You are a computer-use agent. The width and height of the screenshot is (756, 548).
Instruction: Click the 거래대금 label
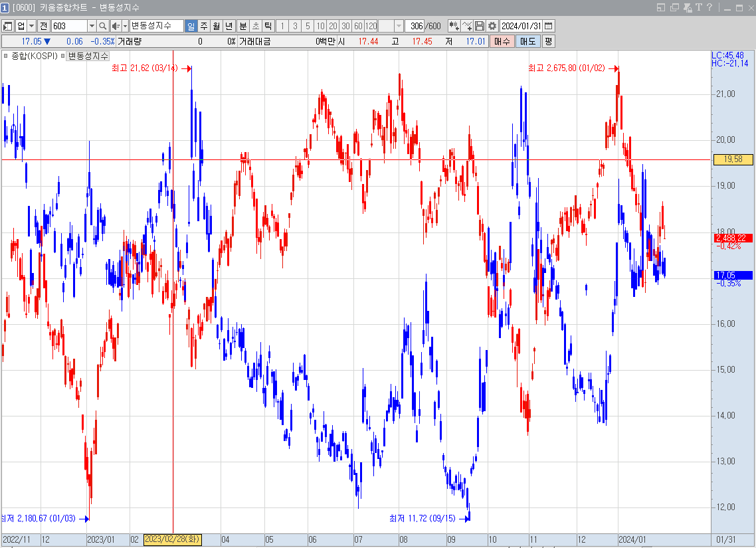[255, 41]
